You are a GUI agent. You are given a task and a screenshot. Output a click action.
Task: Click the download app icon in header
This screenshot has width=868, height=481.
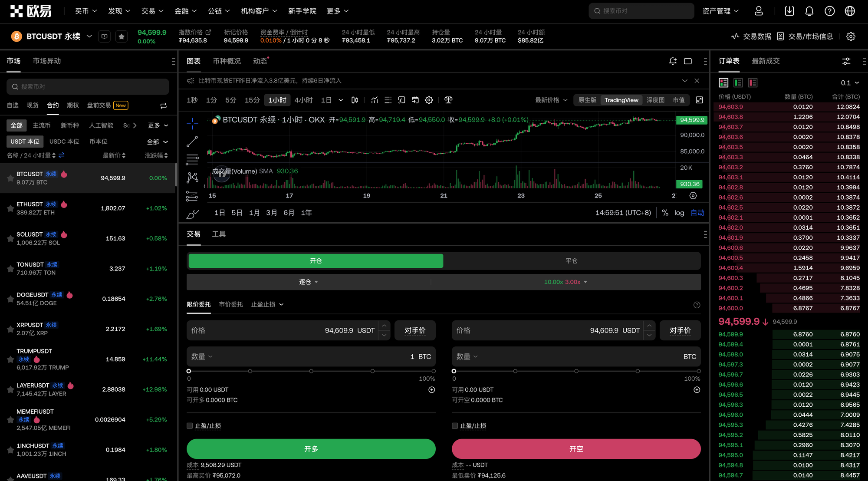[789, 11]
